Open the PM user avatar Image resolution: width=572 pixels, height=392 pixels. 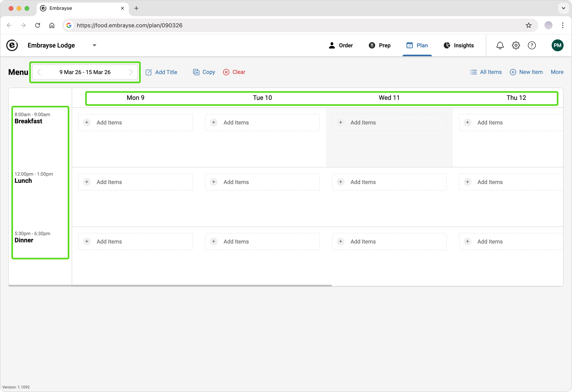[x=557, y=45]
